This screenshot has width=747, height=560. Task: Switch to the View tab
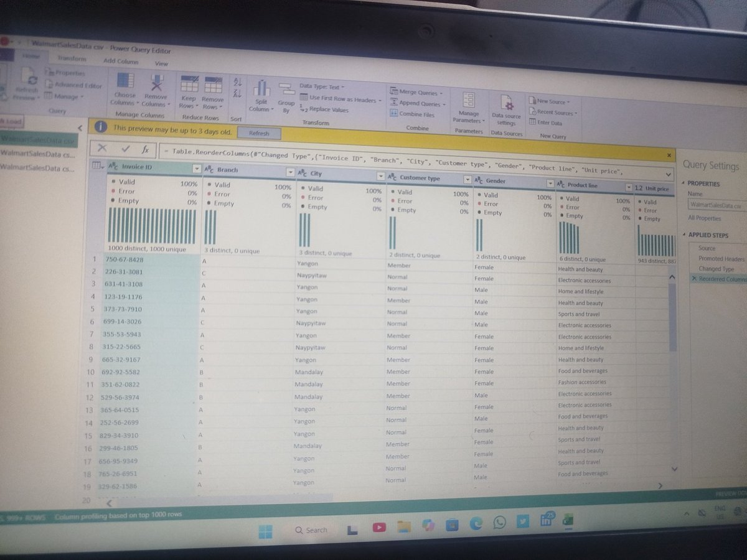tap(161, 63)
